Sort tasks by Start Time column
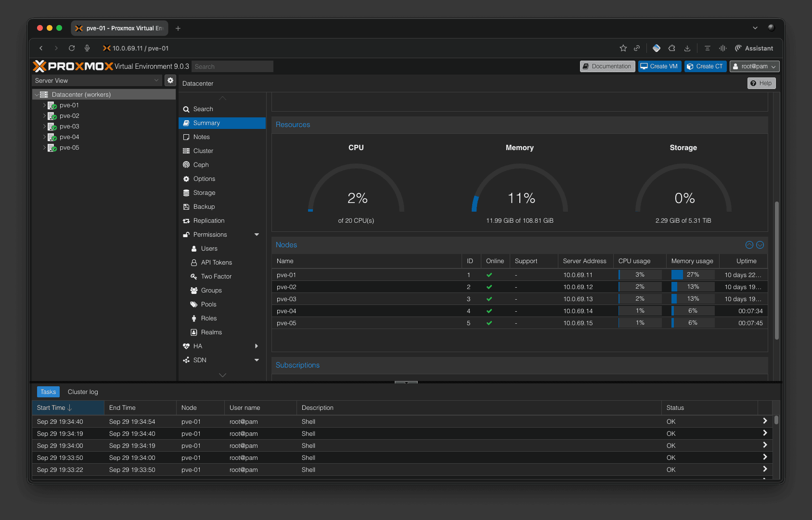Image resolution: width=812 pixels, height=520 pixels. (x=68, y=408)
